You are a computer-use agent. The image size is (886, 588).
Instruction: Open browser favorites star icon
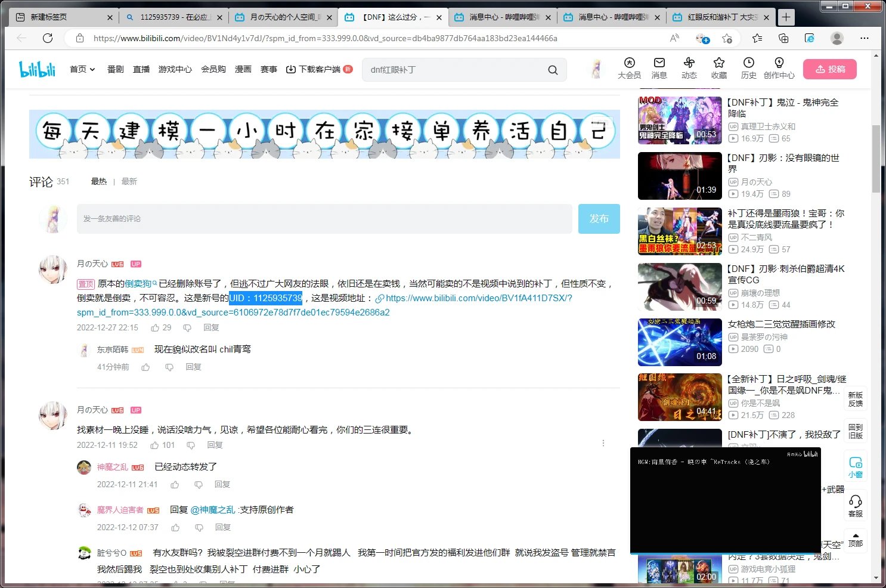coord(757,38)
